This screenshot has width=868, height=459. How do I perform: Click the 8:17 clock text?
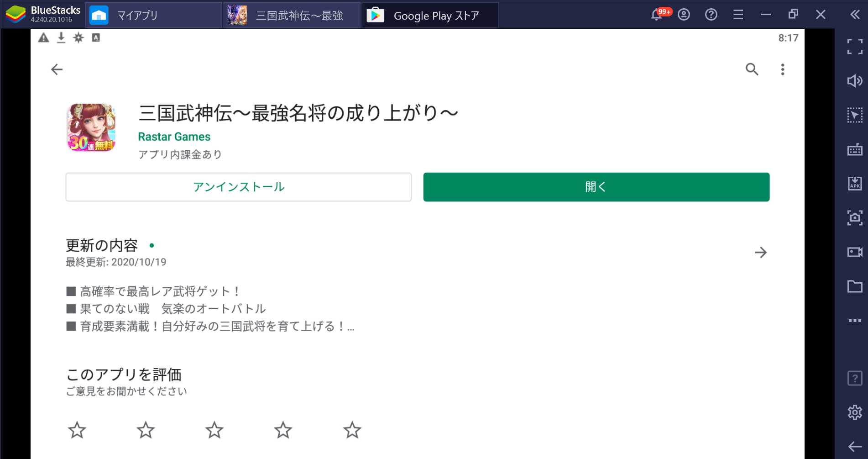pos(788,38)
